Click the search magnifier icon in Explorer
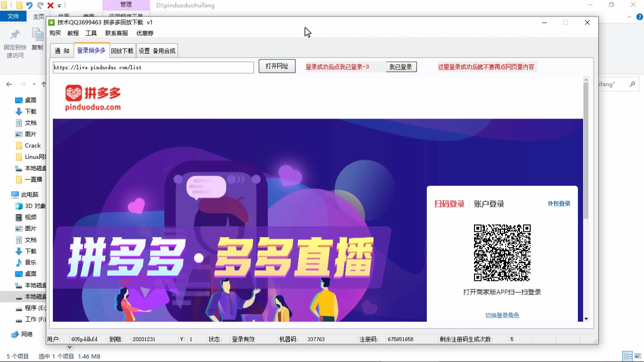Viewport: 644px width, 362px height. pyautogui.click(x=632, y=84)
